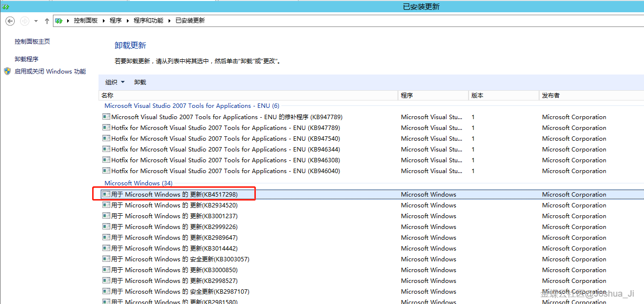Screen dimensions: 644x304
Task: Collapse Visual Studio 2007 Tools group header
Action: pos(192,106)
